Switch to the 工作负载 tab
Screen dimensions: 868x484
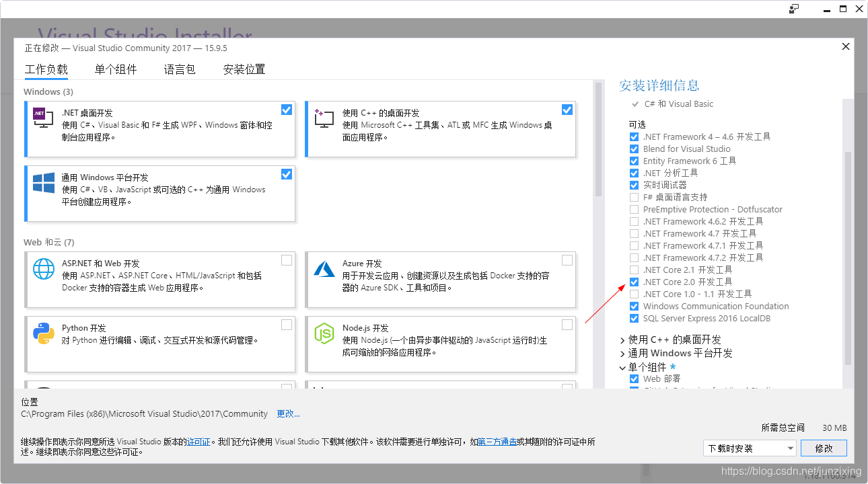pos(46,69)
